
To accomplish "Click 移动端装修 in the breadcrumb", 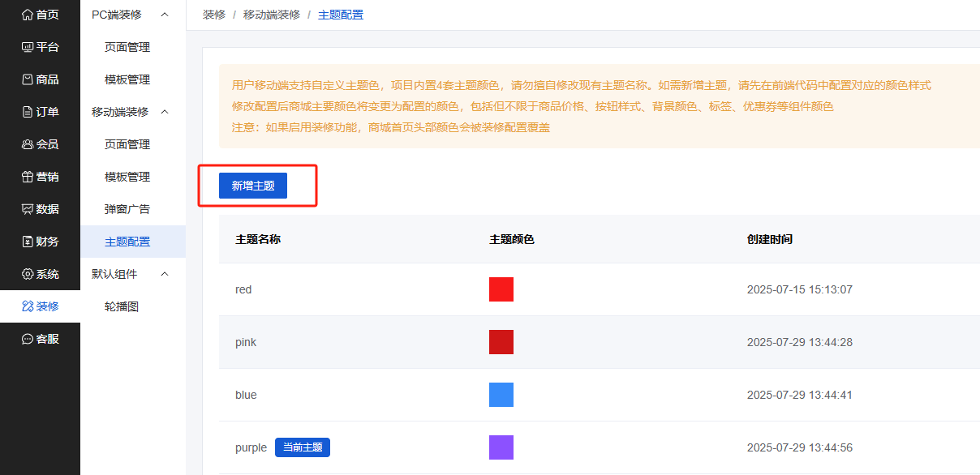I will (x=272, y=15).
